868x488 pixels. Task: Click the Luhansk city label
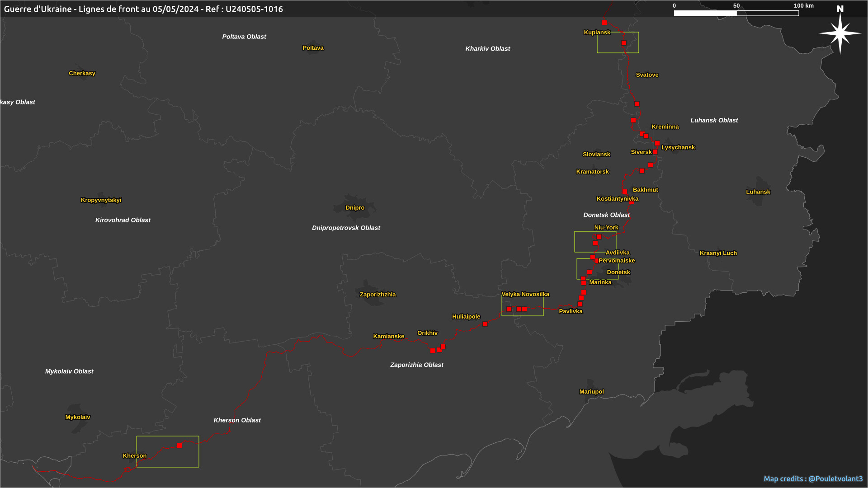click(x=758, y=192)
